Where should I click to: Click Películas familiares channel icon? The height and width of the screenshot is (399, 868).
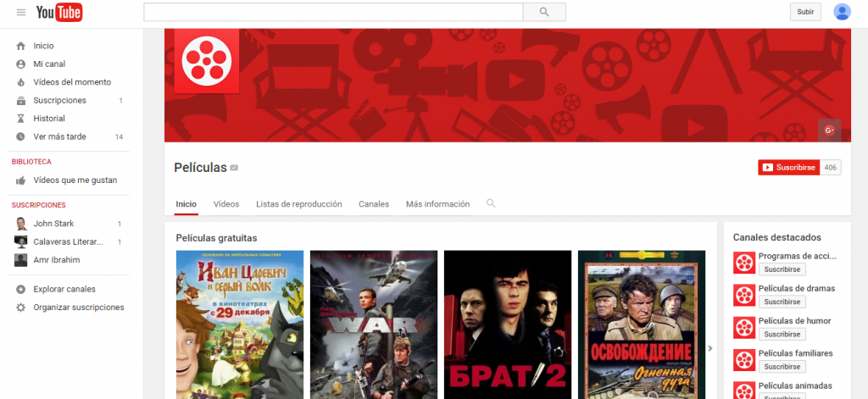coord(744,360)
